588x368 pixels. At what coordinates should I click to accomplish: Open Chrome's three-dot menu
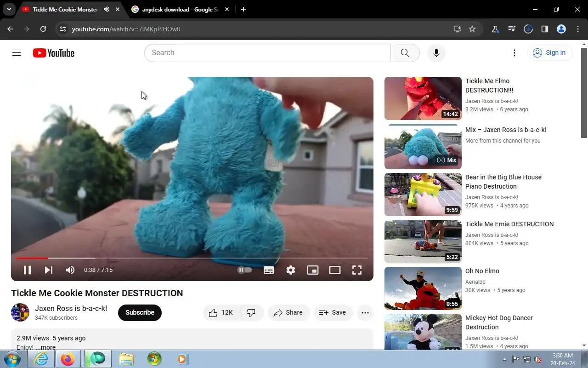tap(578, 29)
